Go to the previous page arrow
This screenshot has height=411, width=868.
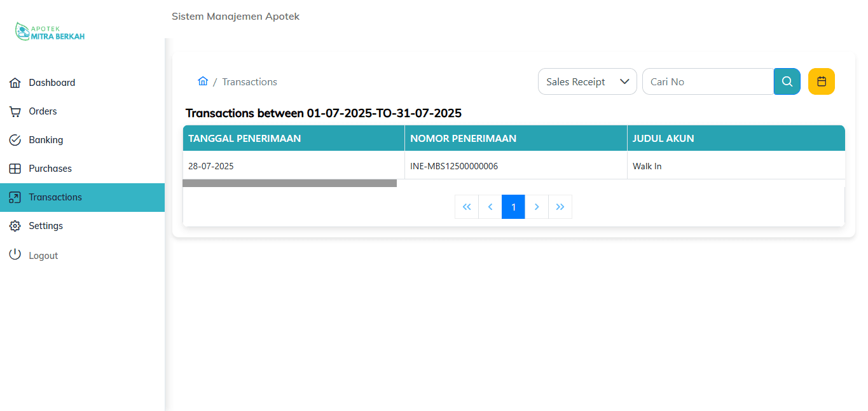pyautogui.click(x=490, y=207)
